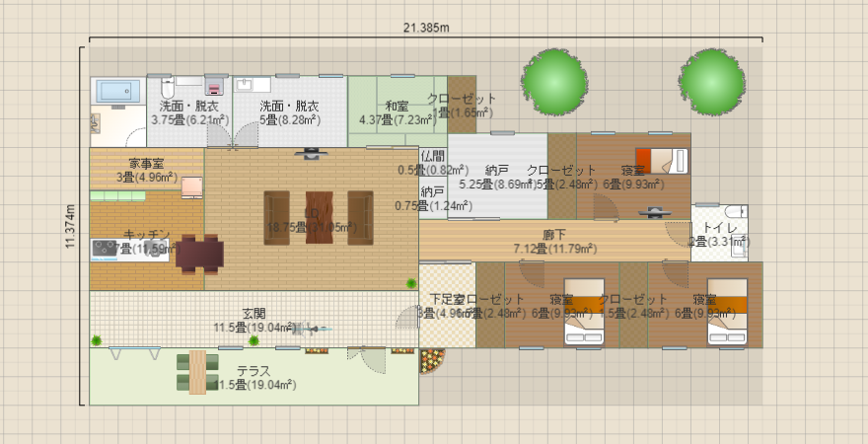The image size is (868, 444).
Task: Select the terrace table with green chairs
Action: click(x=197, y=372)
